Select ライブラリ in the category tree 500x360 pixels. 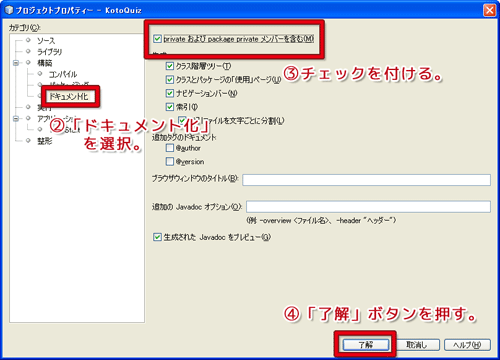[49, 52]
